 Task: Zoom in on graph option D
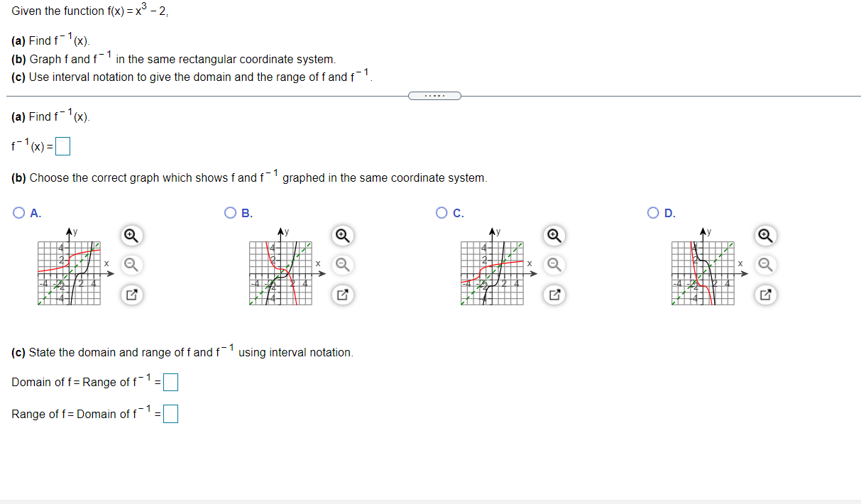pyautogui.click(x=765, y=235)
